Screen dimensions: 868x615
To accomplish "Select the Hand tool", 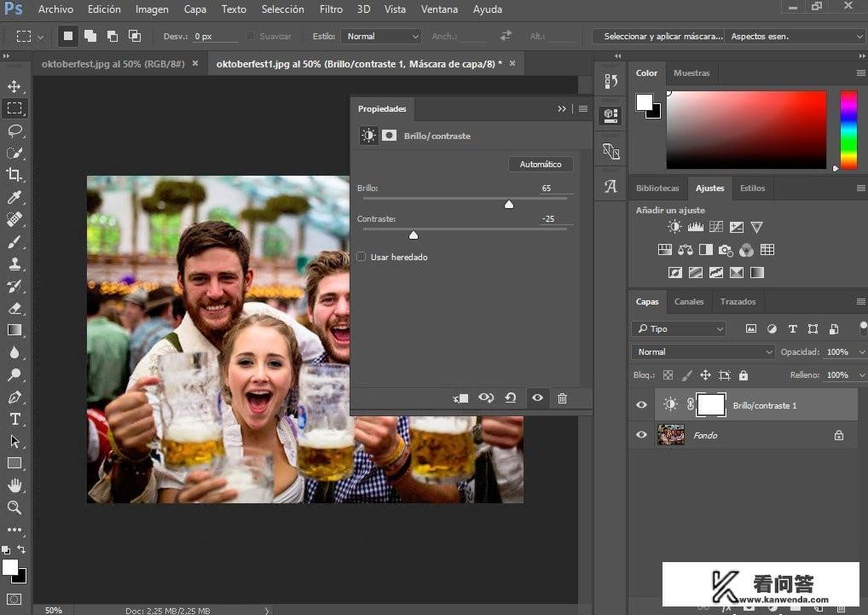I will [14, 485].
